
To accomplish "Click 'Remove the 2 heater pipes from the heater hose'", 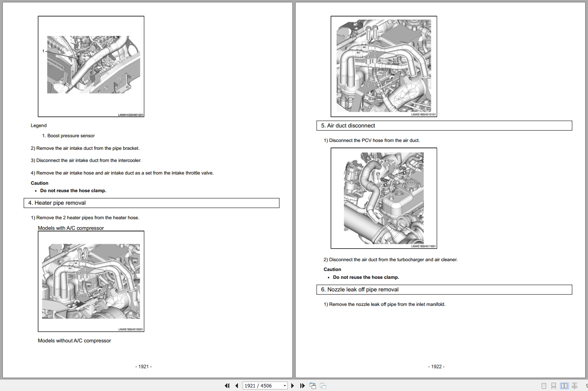I will click(85, 218).
